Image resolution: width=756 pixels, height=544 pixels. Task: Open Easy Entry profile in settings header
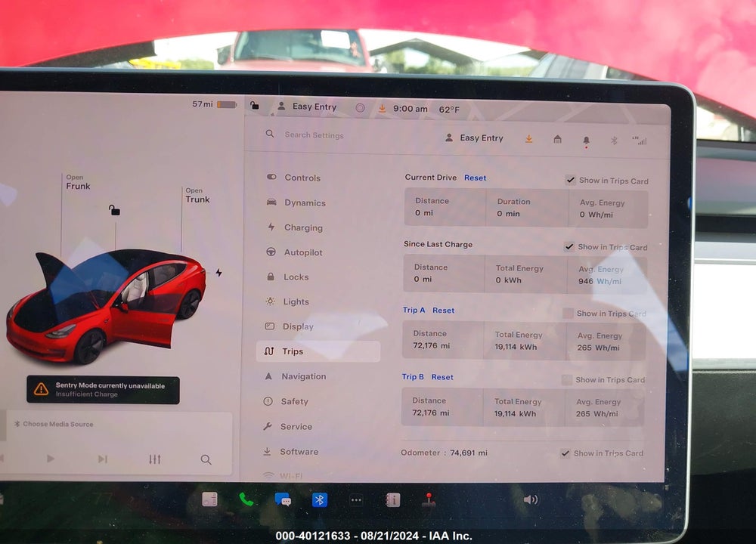pyautogui.click(x=475, y=138)
